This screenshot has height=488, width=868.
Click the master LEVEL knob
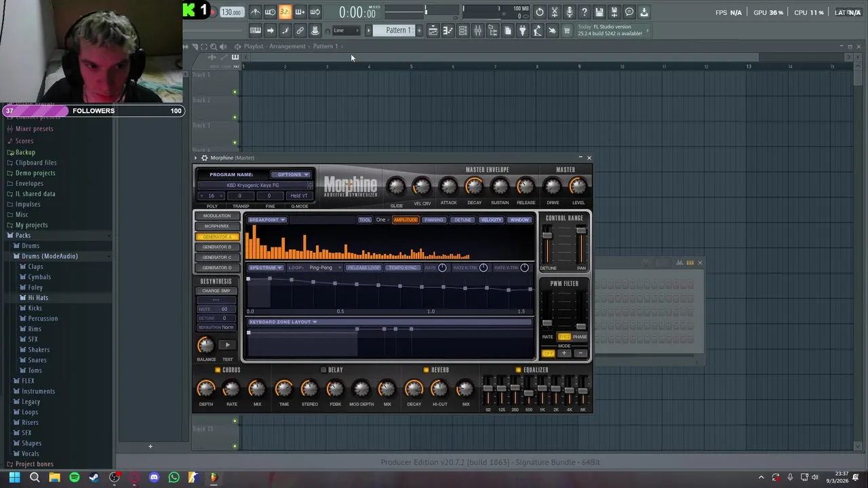(578, 186)
